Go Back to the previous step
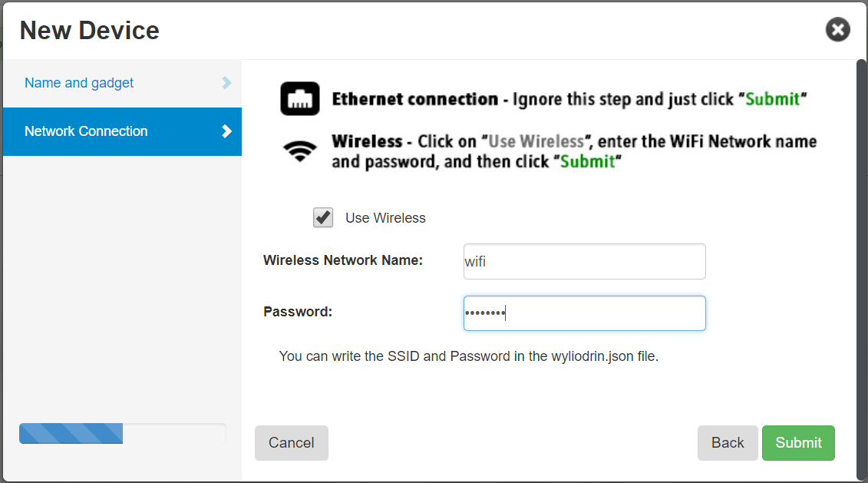 coord(727,443)
